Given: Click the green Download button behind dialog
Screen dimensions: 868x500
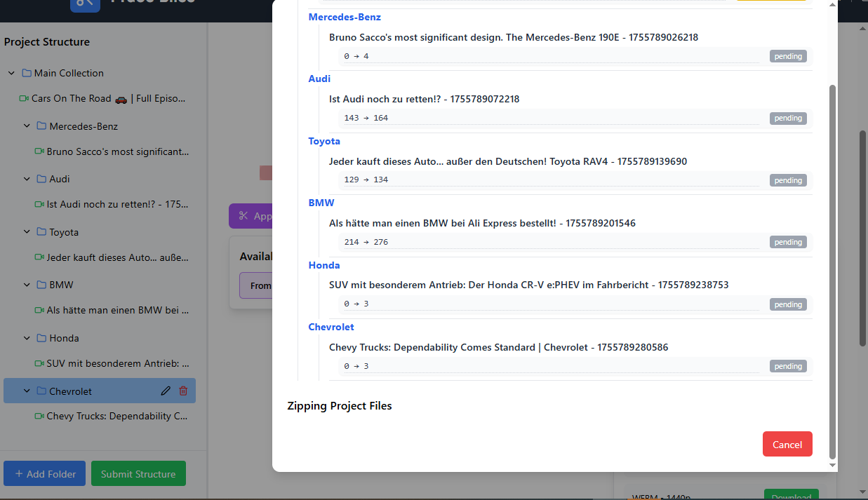Looking at the screenshot, I should tap(791, 494).
